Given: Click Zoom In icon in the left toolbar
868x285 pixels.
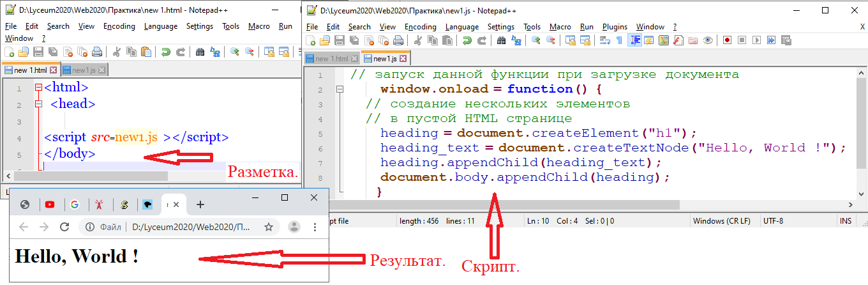Looking at the screenshot, I should (235, 52).
